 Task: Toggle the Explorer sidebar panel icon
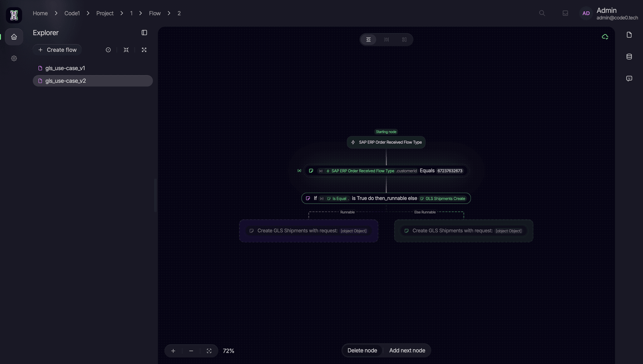click(144, 32)
